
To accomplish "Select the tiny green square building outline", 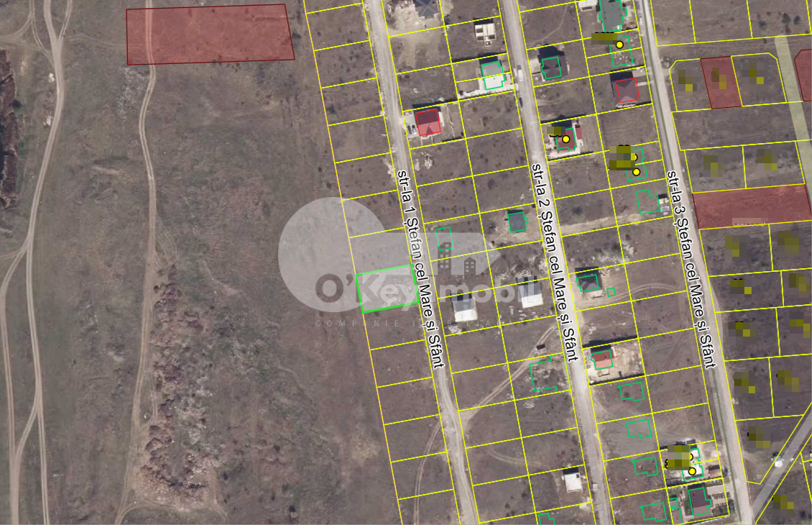I will pyautogui.click(x=611, y=292).
